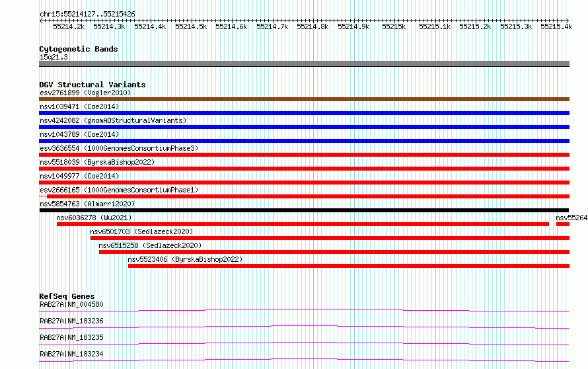Open nsv6501703 (Sedlazeck2020) label
588x369 pixels.
[x=141, y=231]
